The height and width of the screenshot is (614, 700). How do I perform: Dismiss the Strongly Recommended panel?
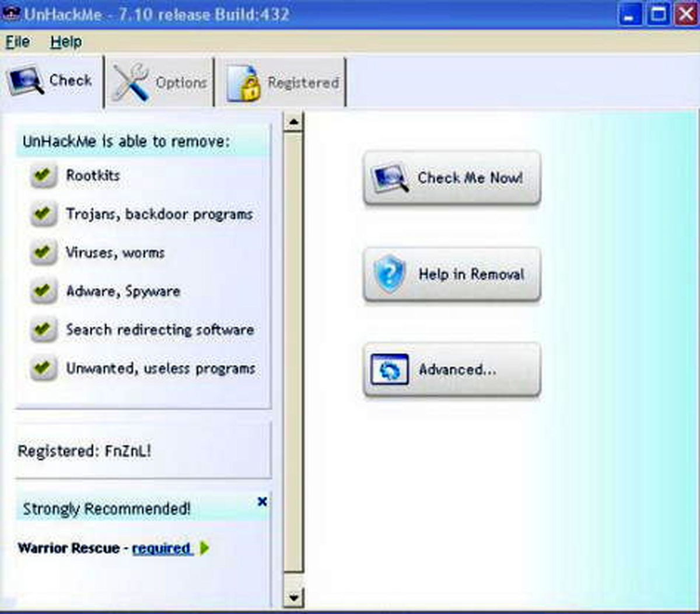click(x=262, y=501)
